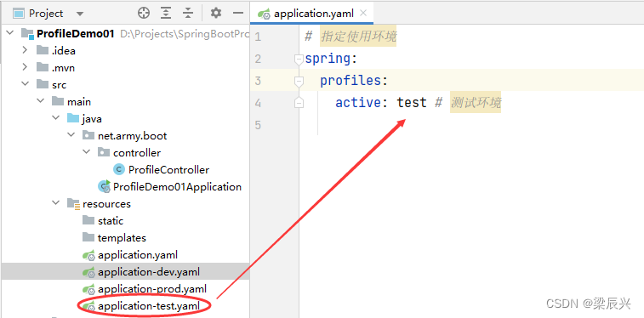Viewport: 644px width, 318px height.
Task: Click the 'profiles' key in the editor
Action: pos(350,81)
